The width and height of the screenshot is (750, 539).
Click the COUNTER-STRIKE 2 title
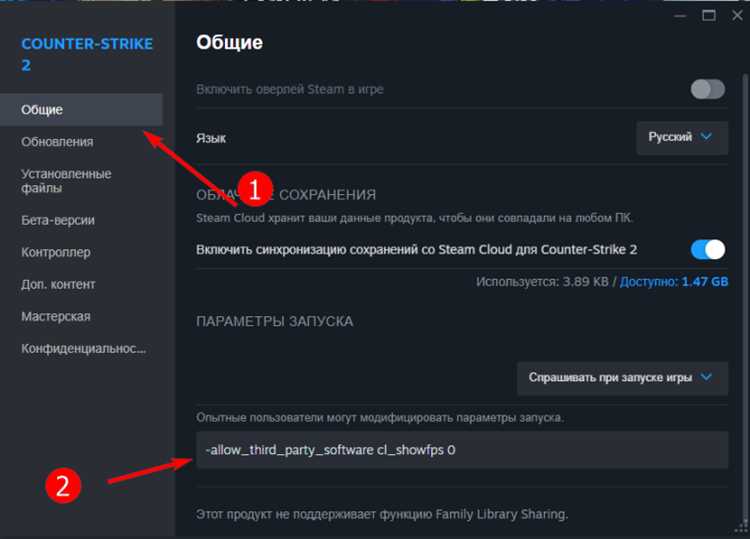coord(87,54)
